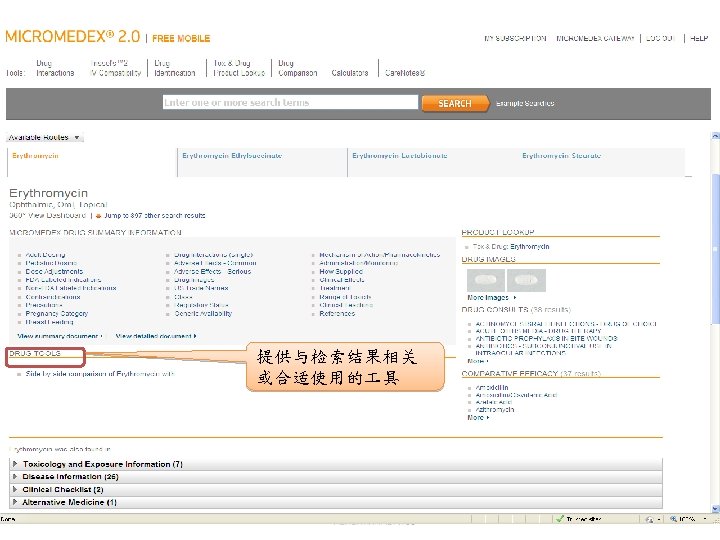
Task: Open the Clinical Effects link
Action: click(342, 280)
